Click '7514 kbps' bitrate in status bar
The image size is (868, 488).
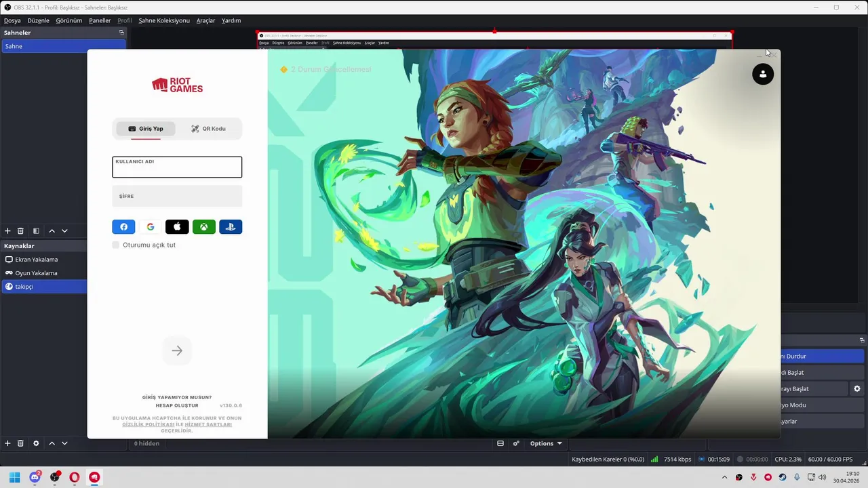pyautogui.click(x=677, y=460)
